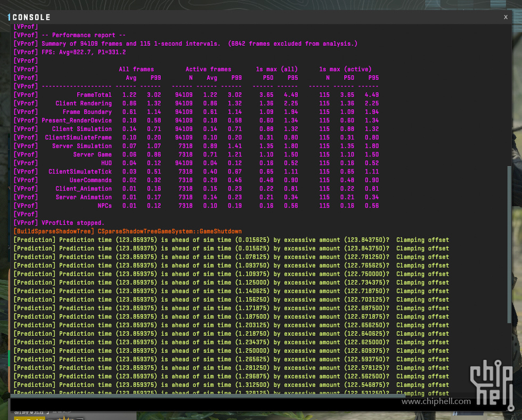Viewport: 522px width, 420px height.
Task: Click the Client_Animation row label
Action: coord(84,188)
